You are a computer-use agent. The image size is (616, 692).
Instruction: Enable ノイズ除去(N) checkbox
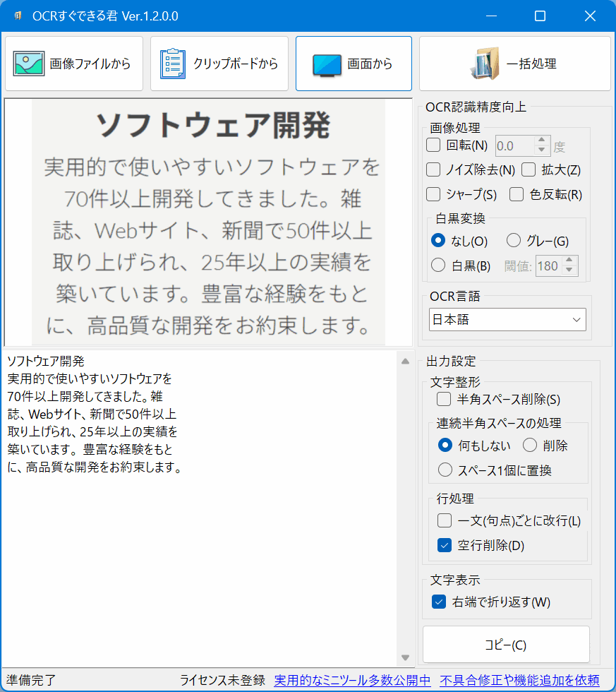tap(433, 170)
